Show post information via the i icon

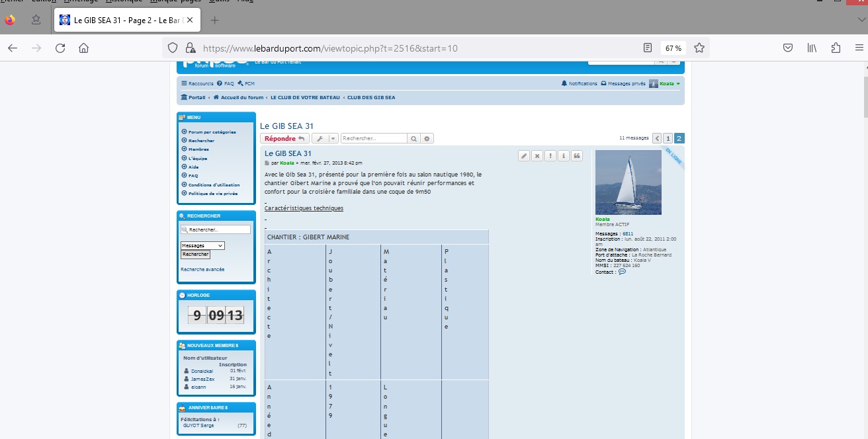coord(563,155)
